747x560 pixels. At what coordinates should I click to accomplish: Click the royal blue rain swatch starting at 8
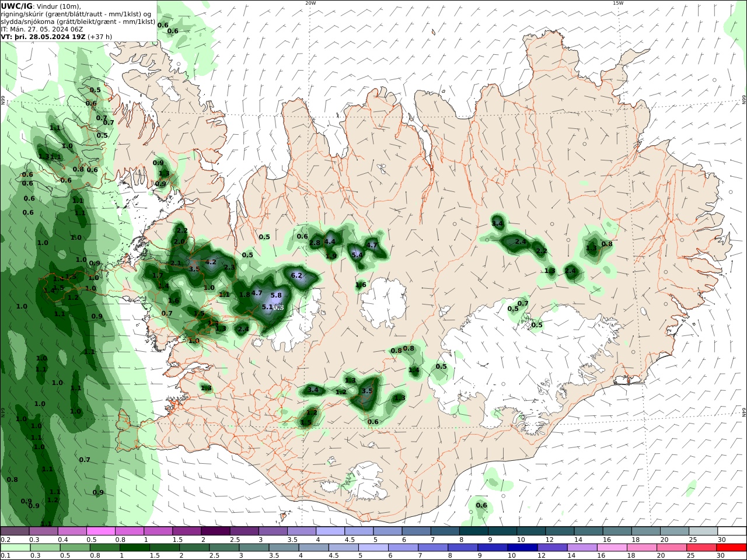(x=462, y=548)
